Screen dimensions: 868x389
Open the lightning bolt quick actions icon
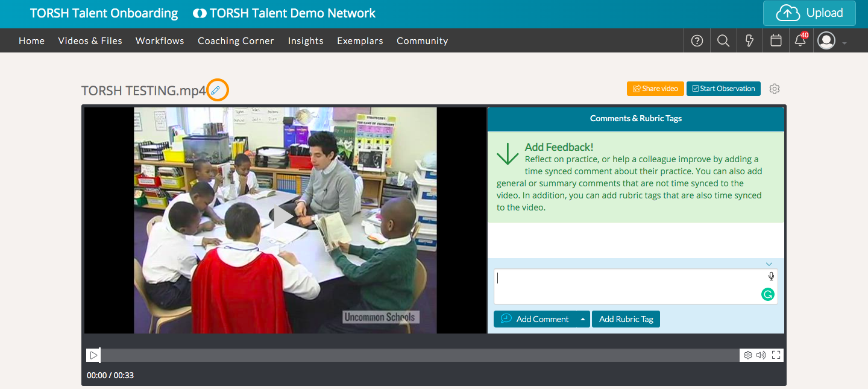[x=750, y=41]
